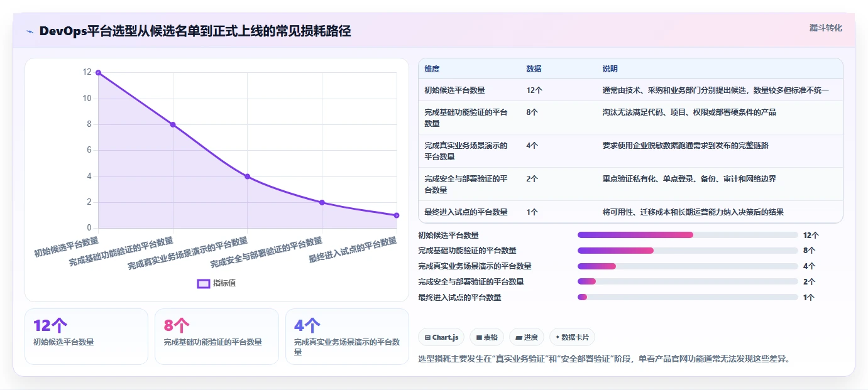Viewport: 868px width, 390px height.
Task: Click x-axis label 完成安全与部署验证的平台数量
Action: [266, 252]
